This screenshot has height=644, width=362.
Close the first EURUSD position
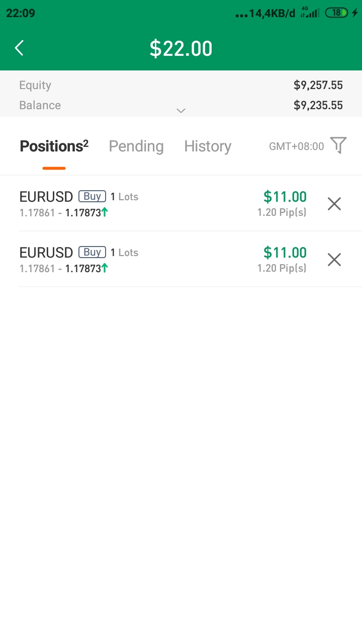click(334, 204)
